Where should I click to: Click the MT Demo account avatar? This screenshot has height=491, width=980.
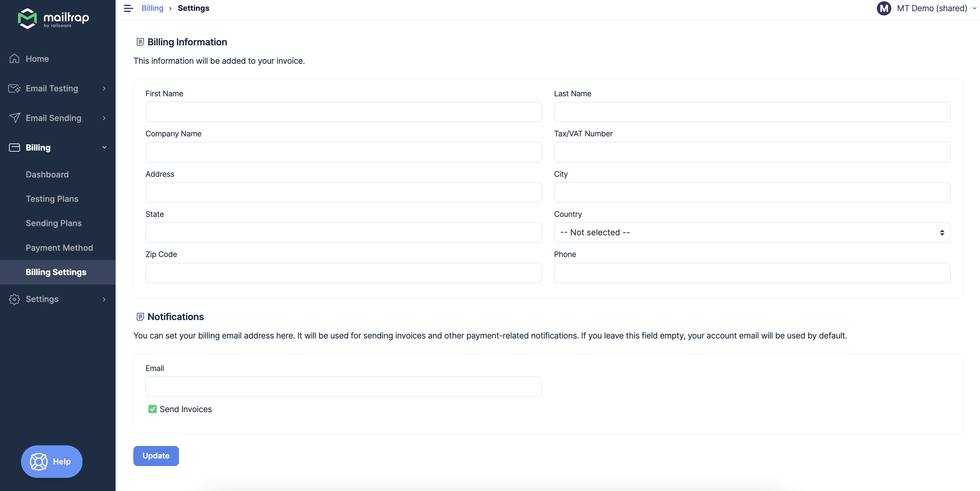[884, 8]
